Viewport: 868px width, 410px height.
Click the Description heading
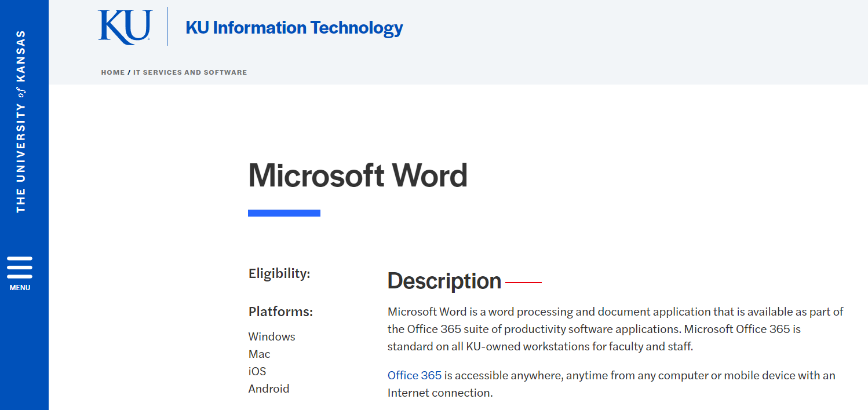coord(444,281)
